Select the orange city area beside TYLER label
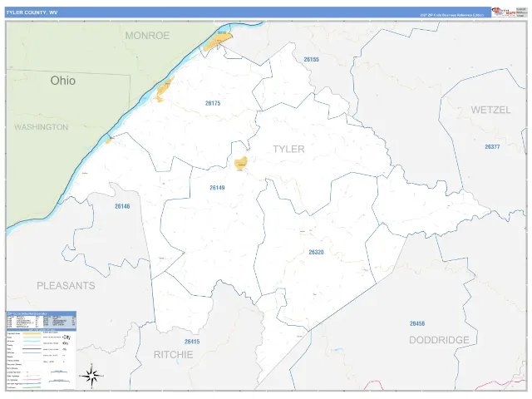The width and height of the screenshot is (532, 399). click(x=241, y=163)
